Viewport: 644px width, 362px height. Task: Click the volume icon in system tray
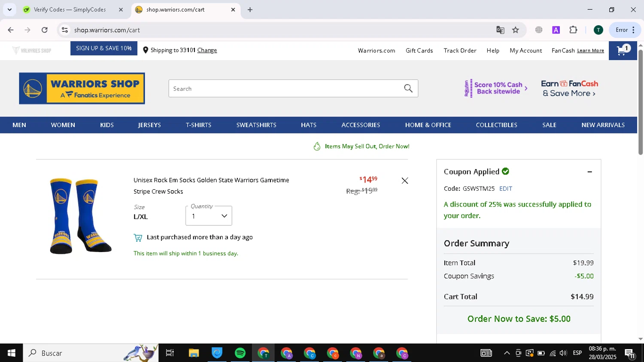[563, 353]
